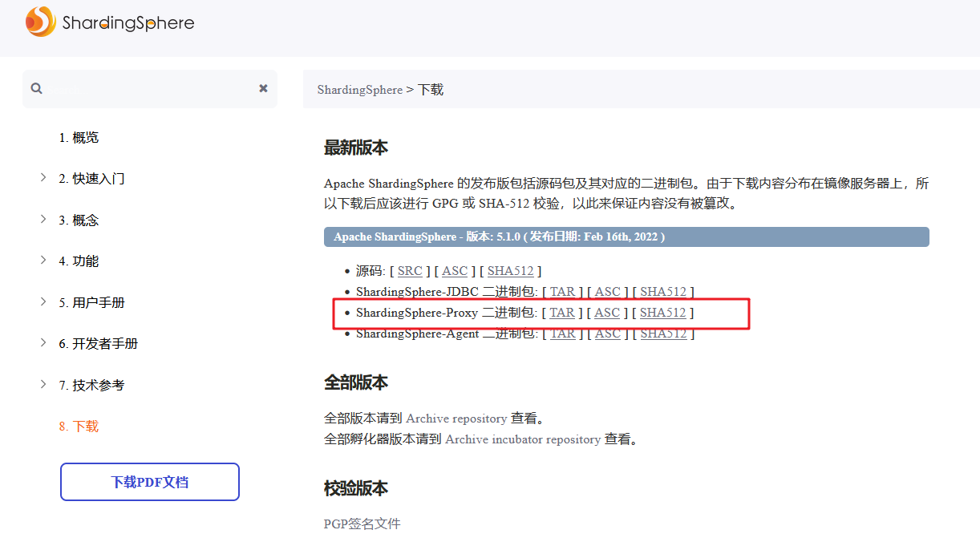This screenshot has width=980, height=546.
Task: Click the PGP签名文件 text
Action: (362, 524)
